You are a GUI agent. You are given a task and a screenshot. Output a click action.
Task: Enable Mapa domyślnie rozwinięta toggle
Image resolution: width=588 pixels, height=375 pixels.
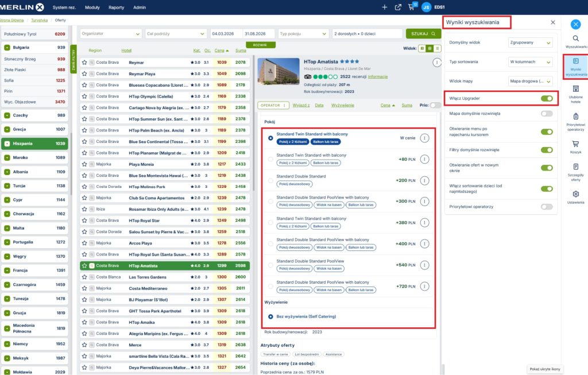[x=547, y=114]
